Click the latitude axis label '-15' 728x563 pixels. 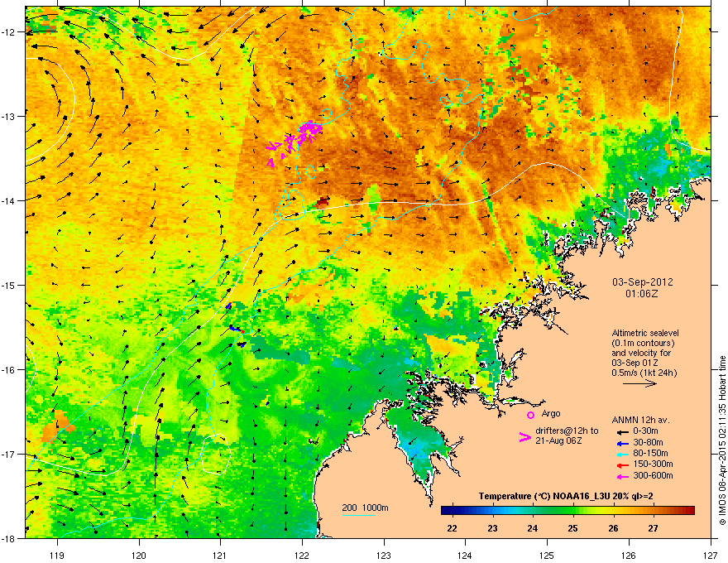9,285
